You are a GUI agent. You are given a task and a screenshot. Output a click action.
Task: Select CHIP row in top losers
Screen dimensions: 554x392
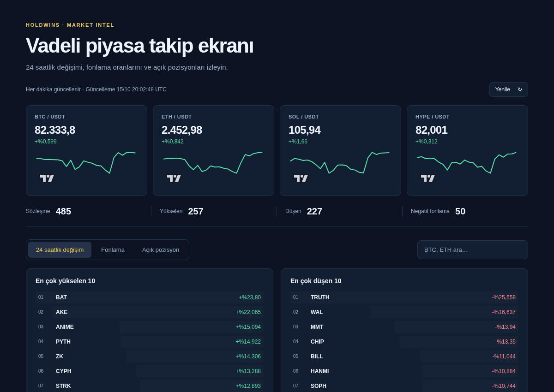tap(404, 342)
